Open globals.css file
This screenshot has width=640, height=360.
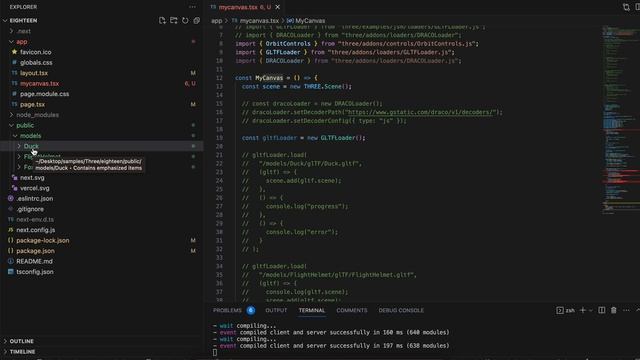tap(36, 62)
